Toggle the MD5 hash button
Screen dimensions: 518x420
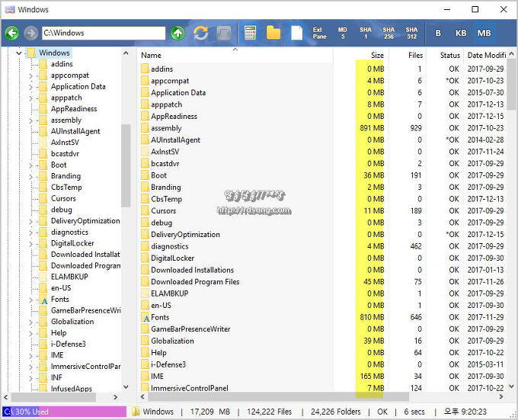click(343, 33)
